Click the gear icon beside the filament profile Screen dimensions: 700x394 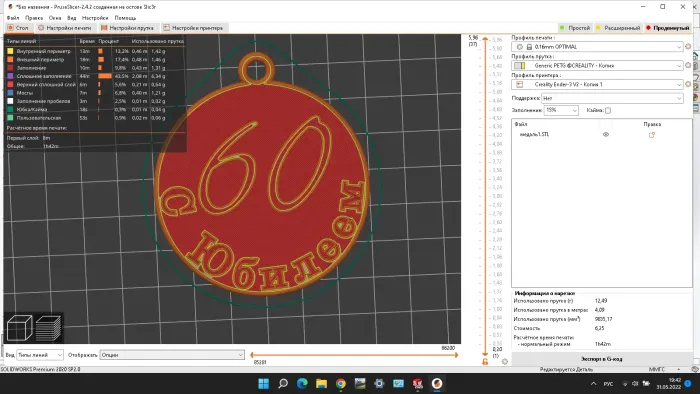coord(688,65)
